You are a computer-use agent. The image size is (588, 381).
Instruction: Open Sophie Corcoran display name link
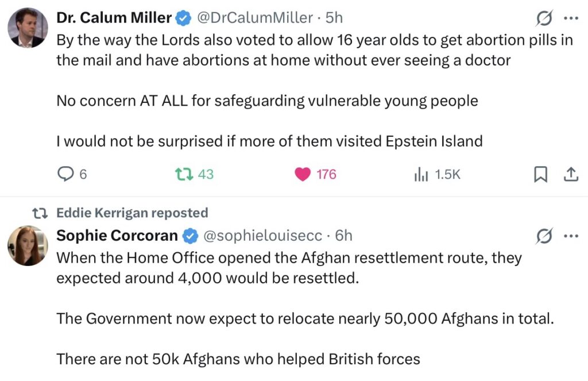click(x=117, y=236)
